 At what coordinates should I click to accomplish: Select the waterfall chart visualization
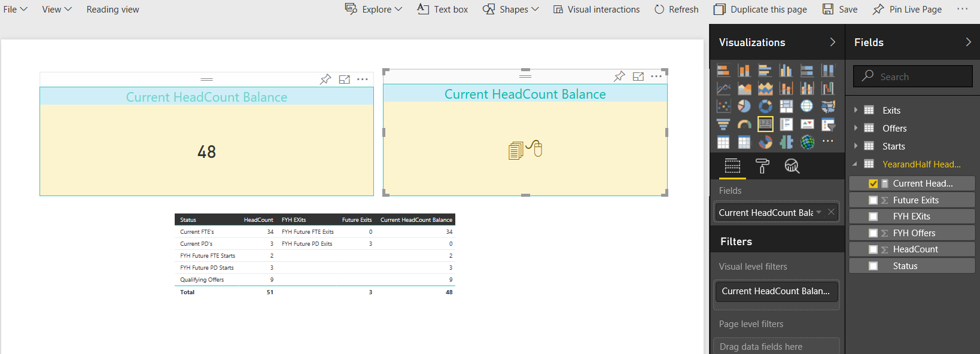coord(828,89)
